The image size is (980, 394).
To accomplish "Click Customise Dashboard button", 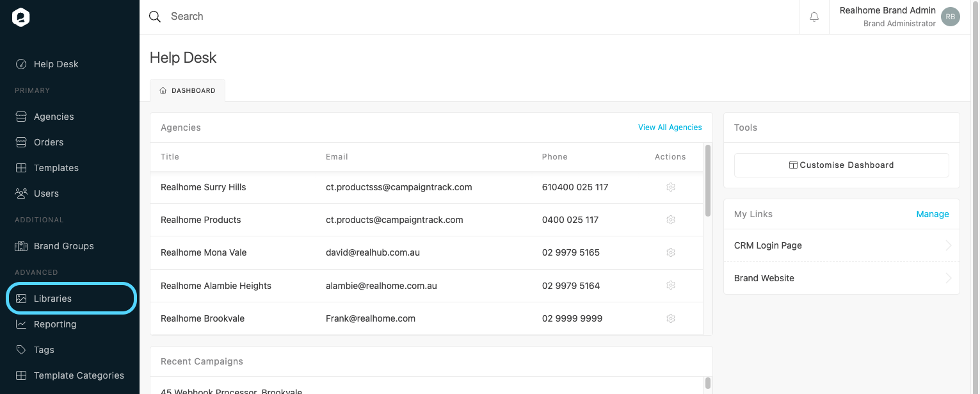I will (842, 165).
